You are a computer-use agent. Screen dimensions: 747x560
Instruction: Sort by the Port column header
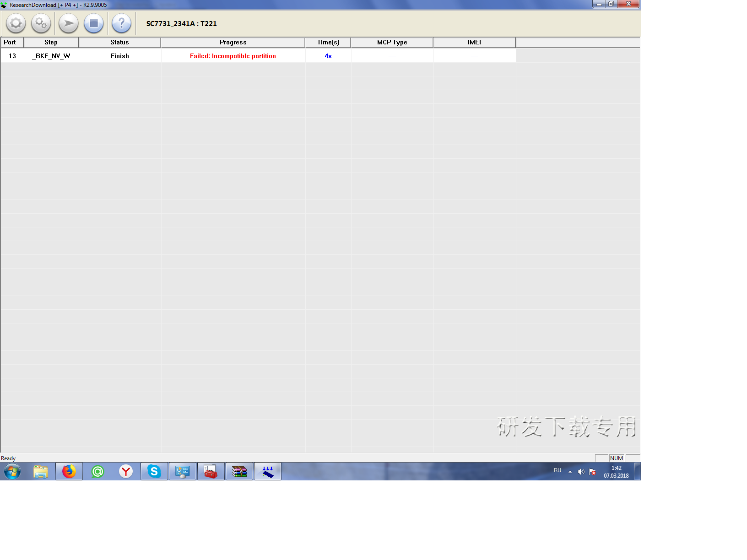pyautogui.click(x=10, y=42)
